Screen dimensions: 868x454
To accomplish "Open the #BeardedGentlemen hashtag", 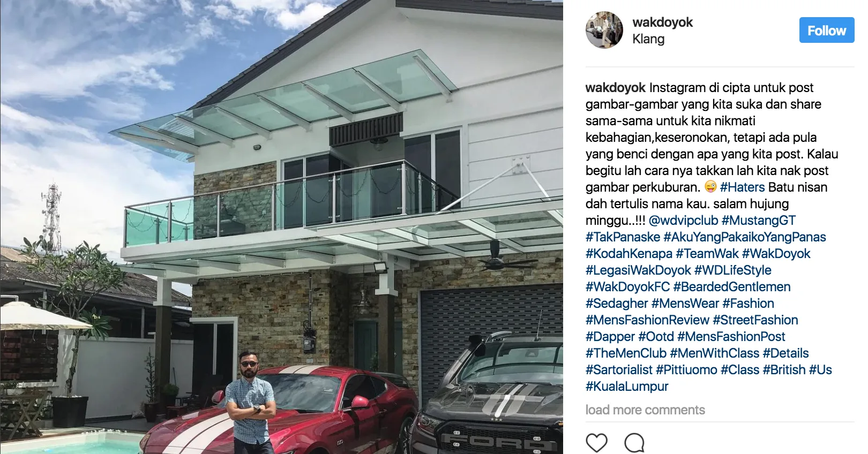I will pyautogui.click(x=732, y=286).
